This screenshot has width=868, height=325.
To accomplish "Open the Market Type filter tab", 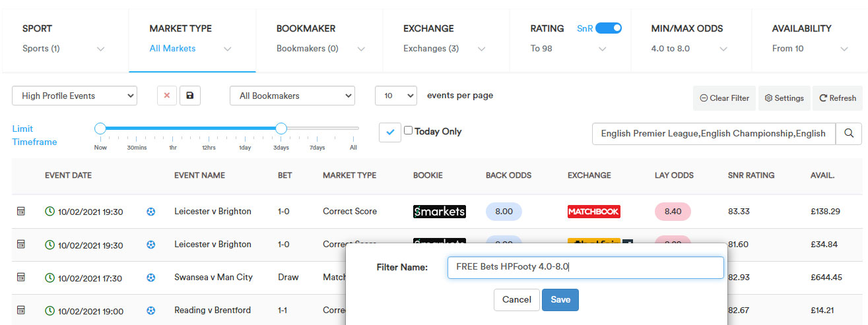I will [x=192, y=38].
